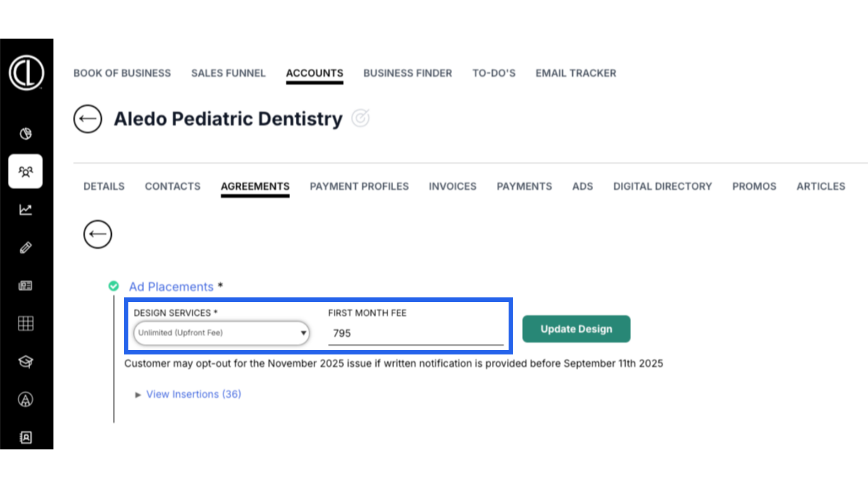Click the Ad Placements link
This screenshot has width=868, height=488.
coord(171,287)
